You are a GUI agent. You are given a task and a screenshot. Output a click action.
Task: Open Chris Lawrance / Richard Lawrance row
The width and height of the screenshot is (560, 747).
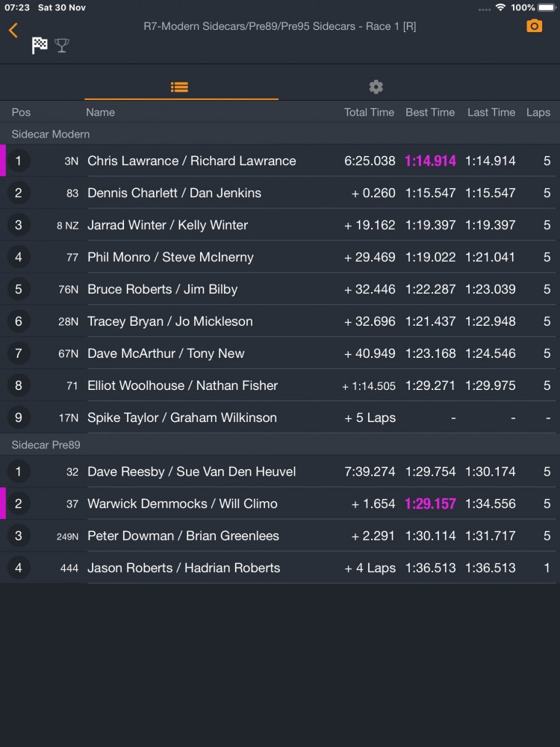coord(280,161)
